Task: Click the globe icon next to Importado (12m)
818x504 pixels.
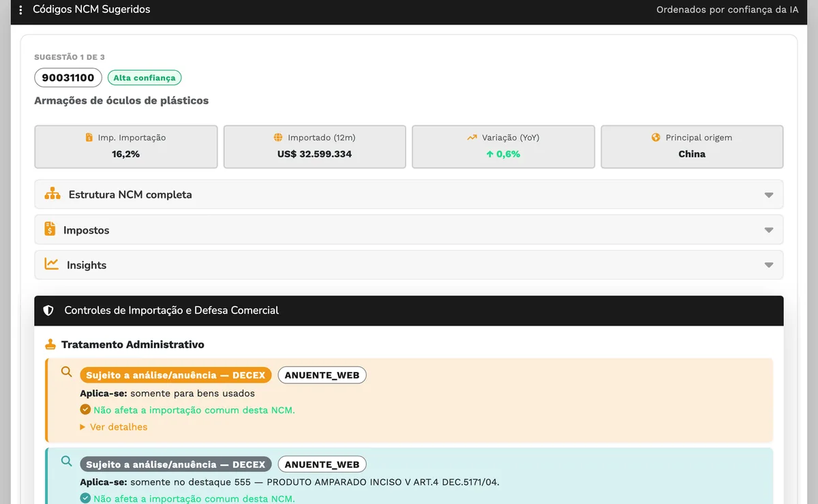Action: click(278, 138)
